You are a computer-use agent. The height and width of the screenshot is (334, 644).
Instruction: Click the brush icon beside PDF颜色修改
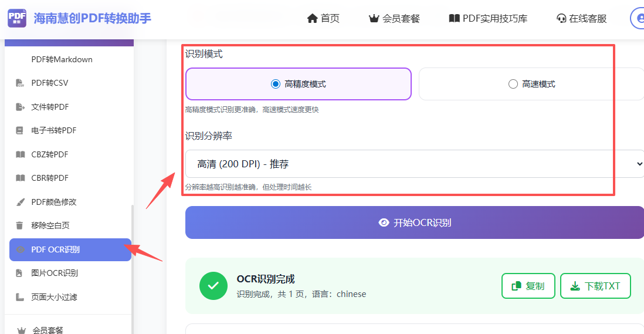point(20,202)
